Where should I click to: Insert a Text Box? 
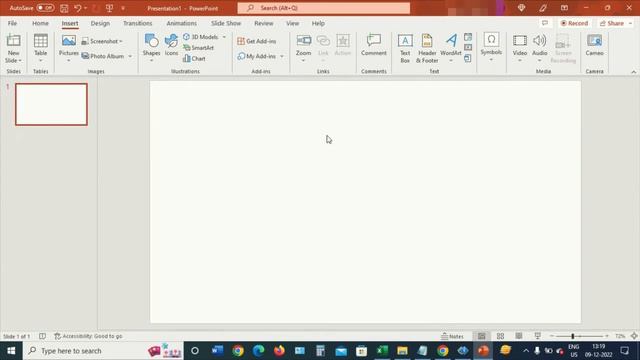tap(405, 48)
